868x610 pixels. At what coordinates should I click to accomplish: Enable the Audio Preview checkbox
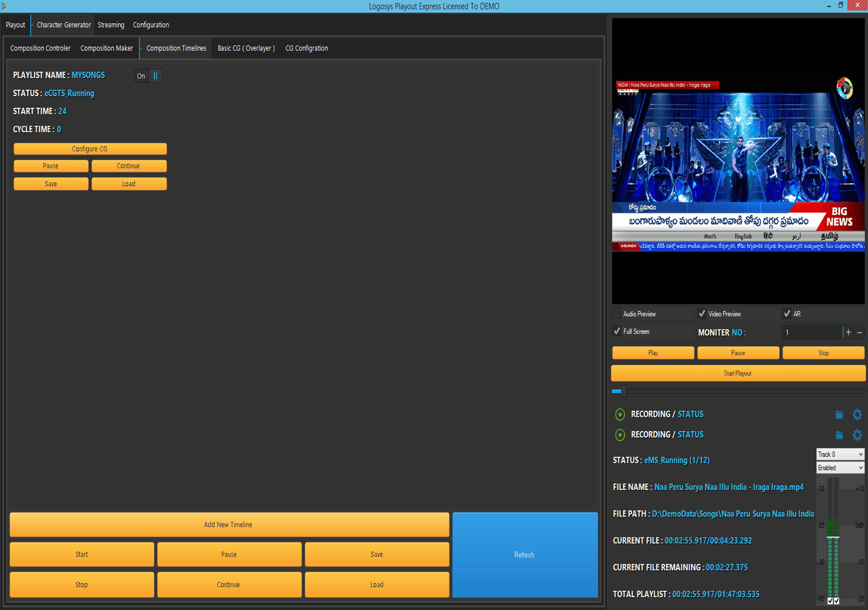616,314
